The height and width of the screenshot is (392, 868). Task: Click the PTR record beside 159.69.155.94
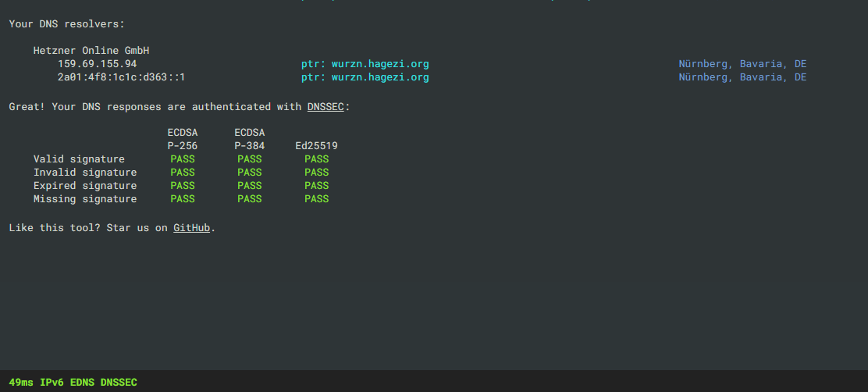coord(365,64)
